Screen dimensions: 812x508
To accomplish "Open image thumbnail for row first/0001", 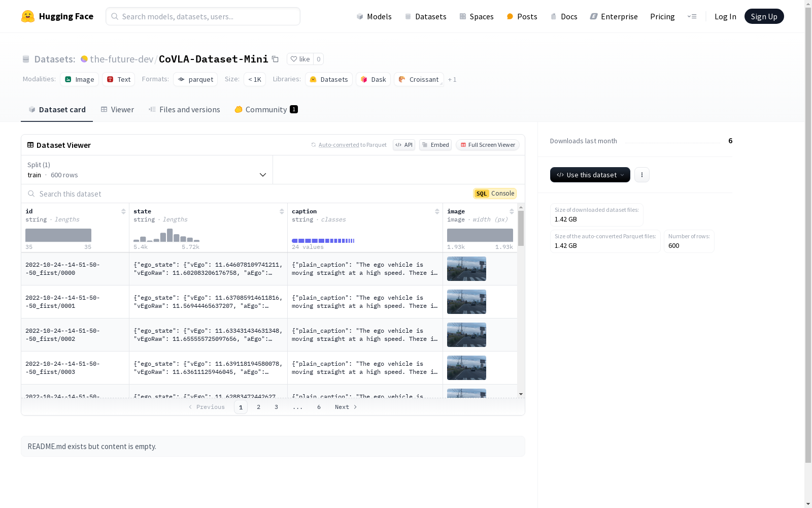I will tap(466, 302).
